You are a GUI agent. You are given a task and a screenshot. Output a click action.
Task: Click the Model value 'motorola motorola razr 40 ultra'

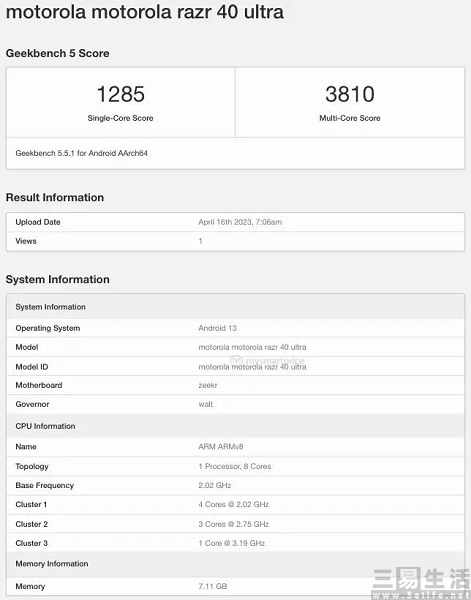[252, 347]
